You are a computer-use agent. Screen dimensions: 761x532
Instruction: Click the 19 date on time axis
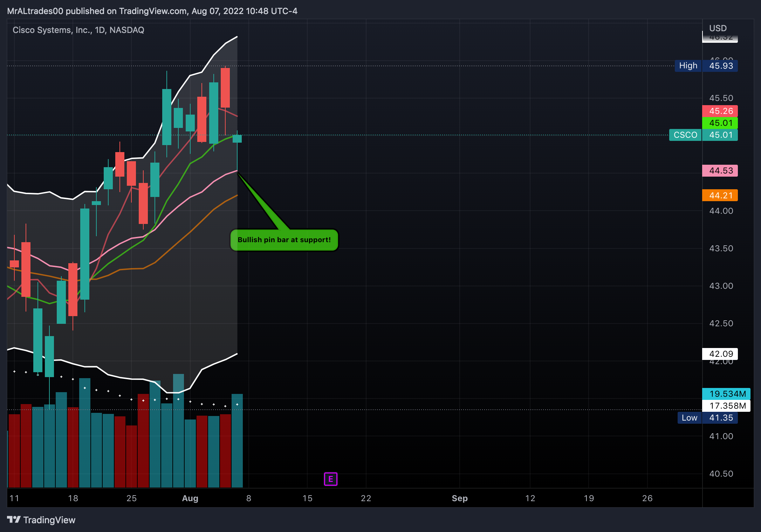(x=589, y=498)
